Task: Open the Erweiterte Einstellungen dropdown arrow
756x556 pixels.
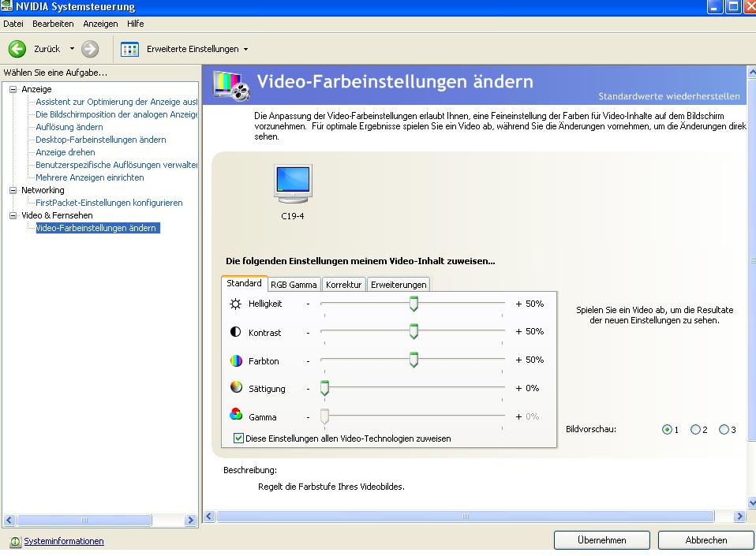Action: click(x=246, y=49)
